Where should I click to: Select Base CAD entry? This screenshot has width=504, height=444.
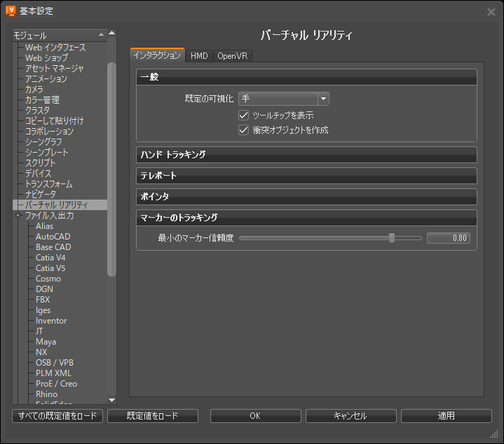coord(53,247)
